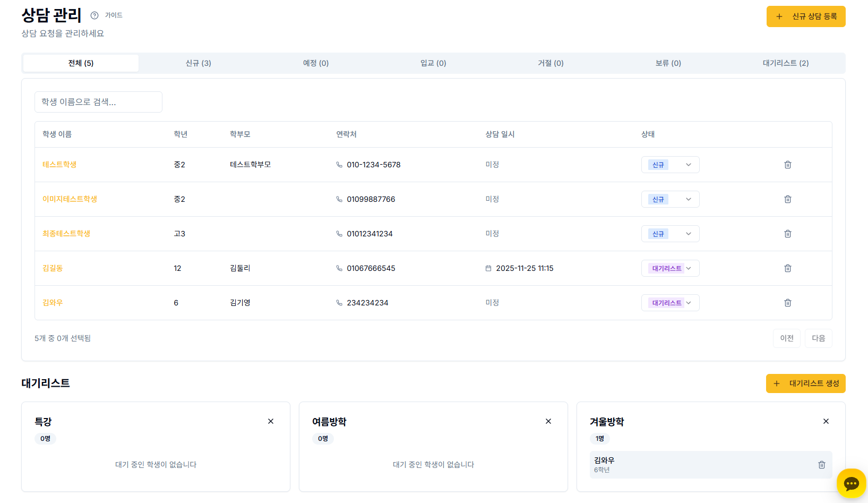
Task: Click the 신규 상담 등록 button
Action: [805, 16]
